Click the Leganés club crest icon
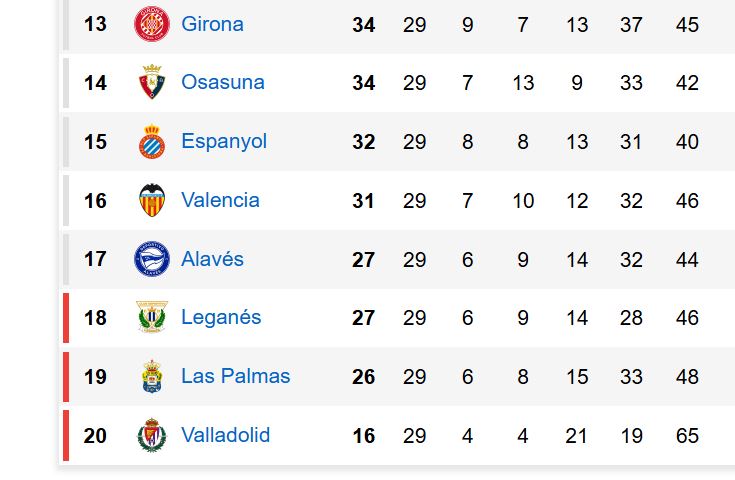 coord(152,318)
